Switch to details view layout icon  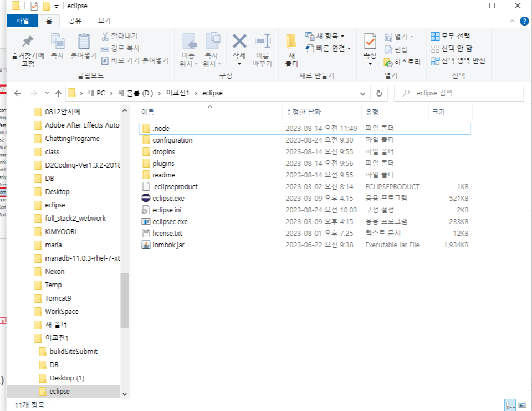pos(510,405)
